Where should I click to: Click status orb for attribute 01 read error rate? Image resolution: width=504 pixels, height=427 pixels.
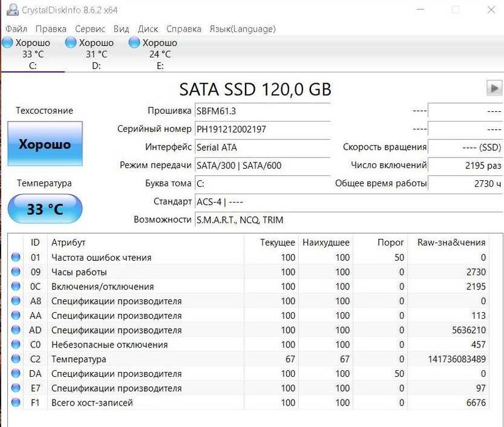point(16,258)
